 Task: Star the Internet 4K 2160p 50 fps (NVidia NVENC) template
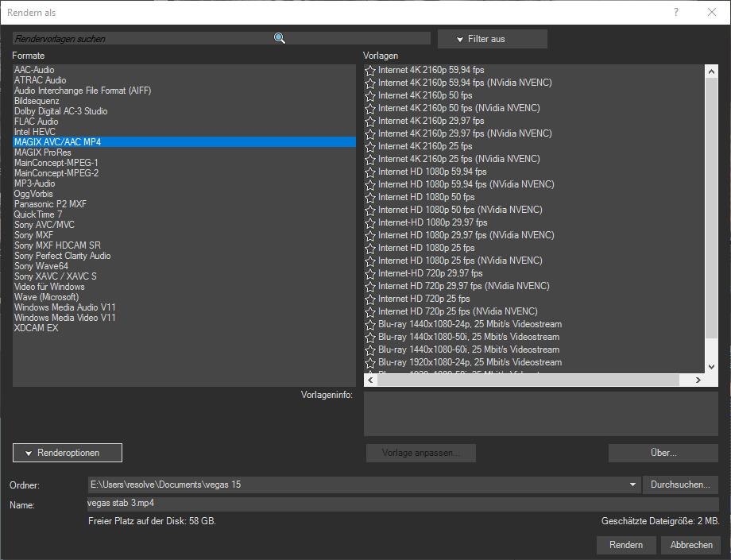[370, 109]
